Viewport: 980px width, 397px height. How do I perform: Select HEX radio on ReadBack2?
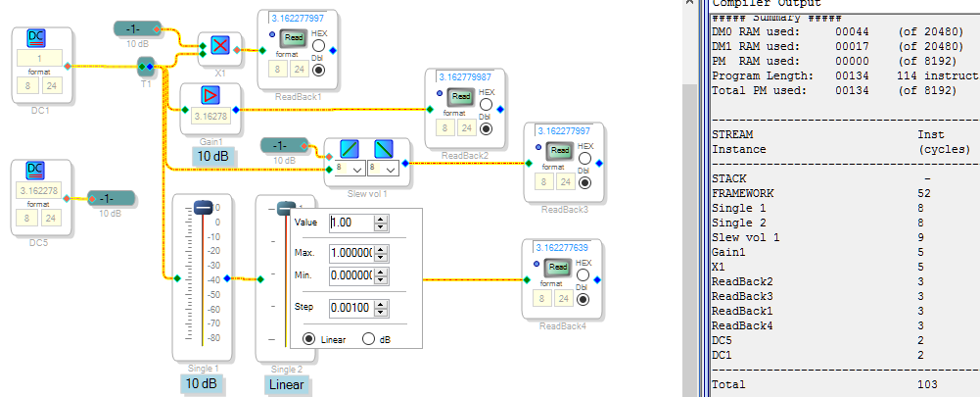click(486, 105)
